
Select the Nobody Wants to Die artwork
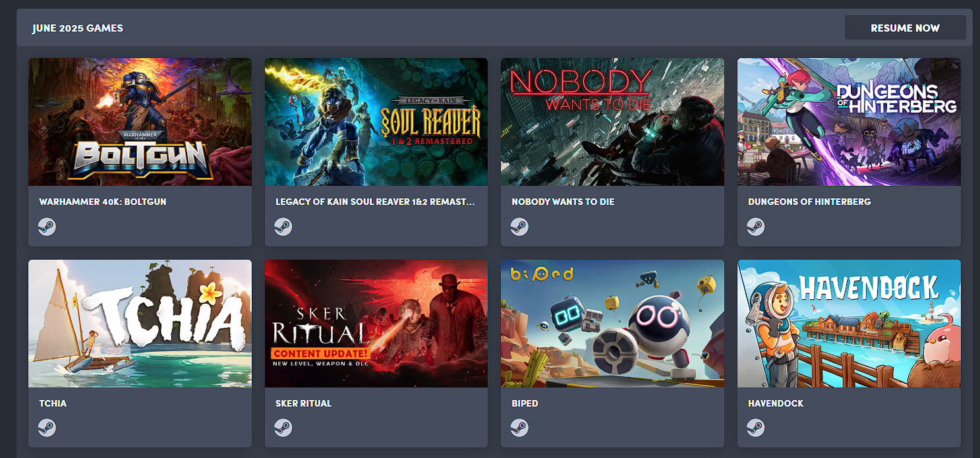coord(612,122)
